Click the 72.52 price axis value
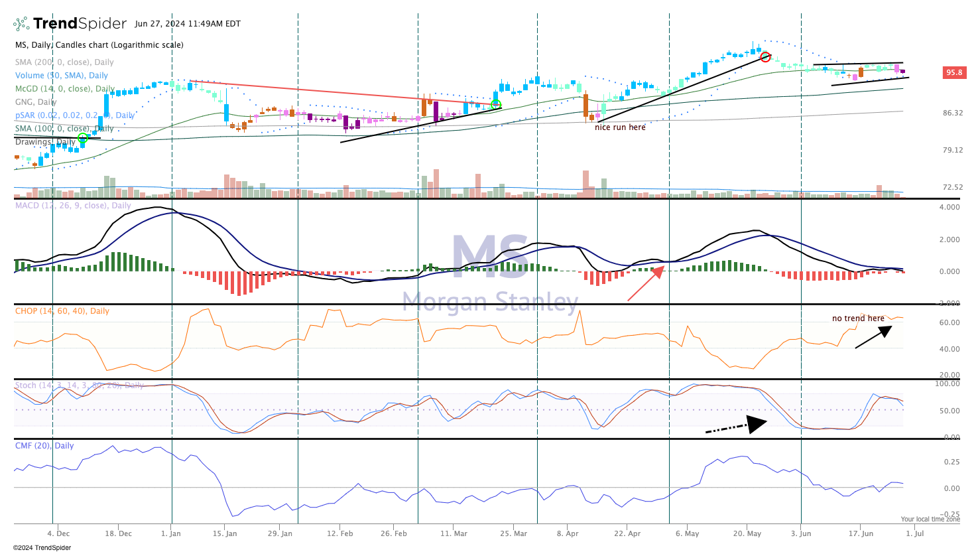 pyautogui.click(x=953, y=187)
